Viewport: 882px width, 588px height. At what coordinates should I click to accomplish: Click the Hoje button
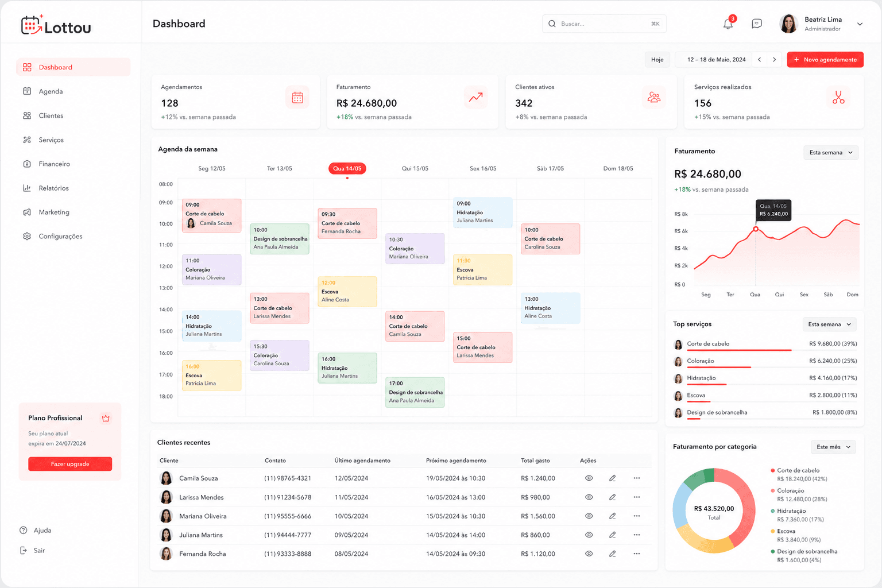(x=657, y=60)
